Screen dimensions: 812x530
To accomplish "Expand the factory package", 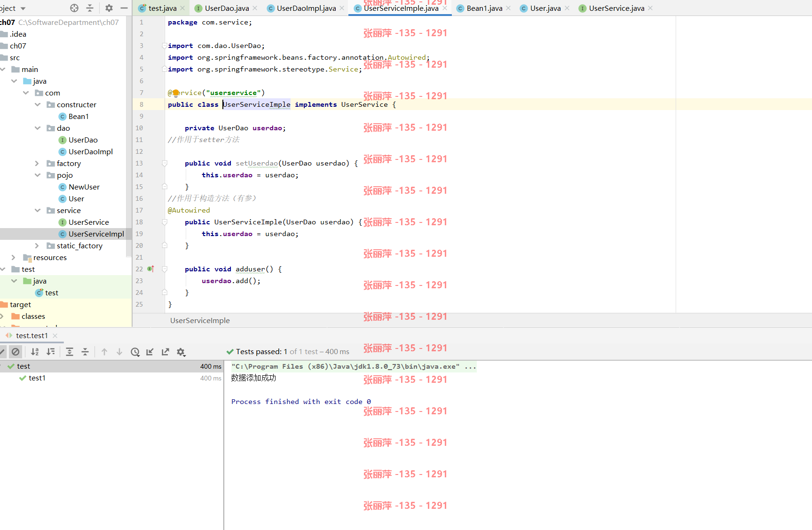I will pos(37,163).
